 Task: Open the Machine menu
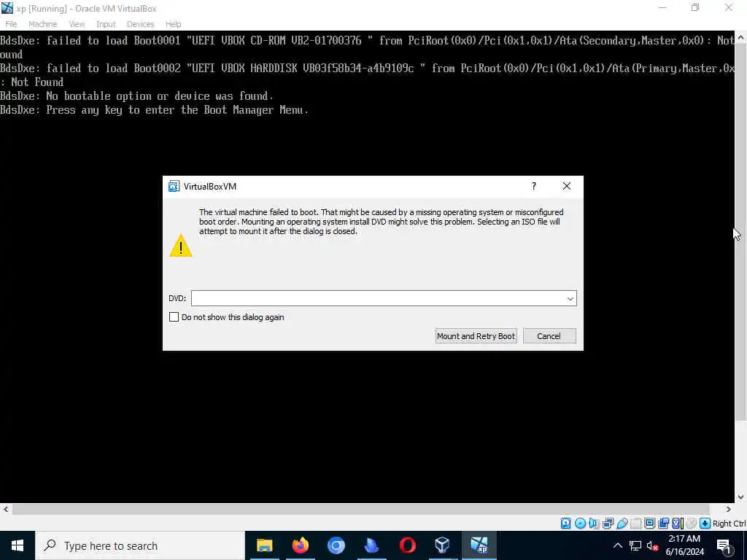[42, 24]
